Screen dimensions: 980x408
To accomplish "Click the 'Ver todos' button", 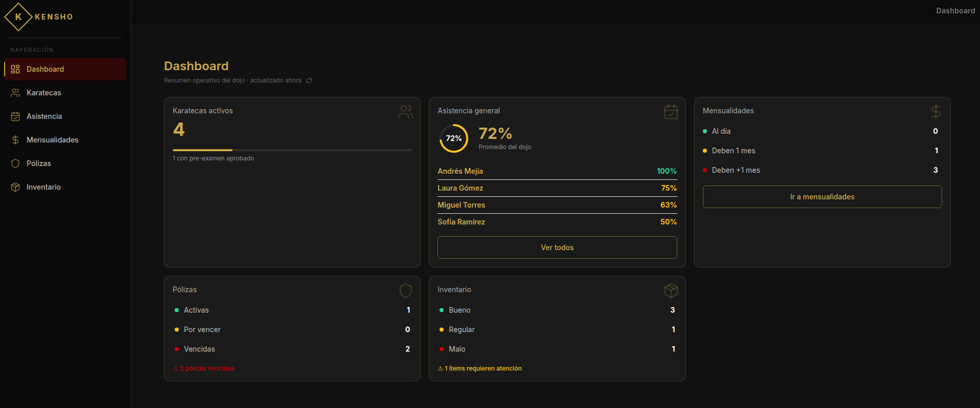I will click(557, 248).
